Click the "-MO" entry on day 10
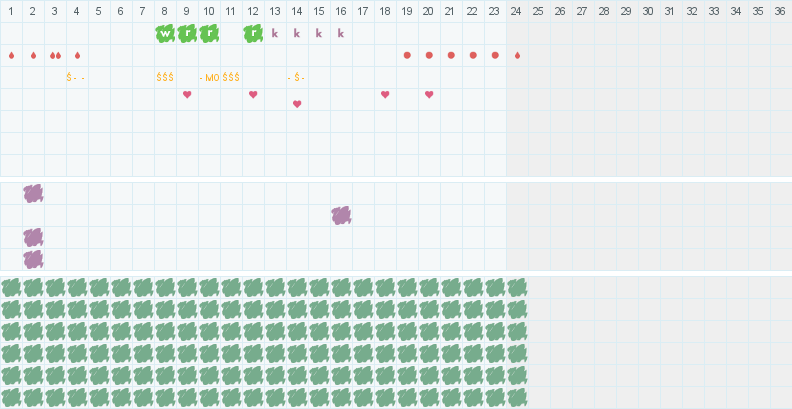 coord(209,77)
